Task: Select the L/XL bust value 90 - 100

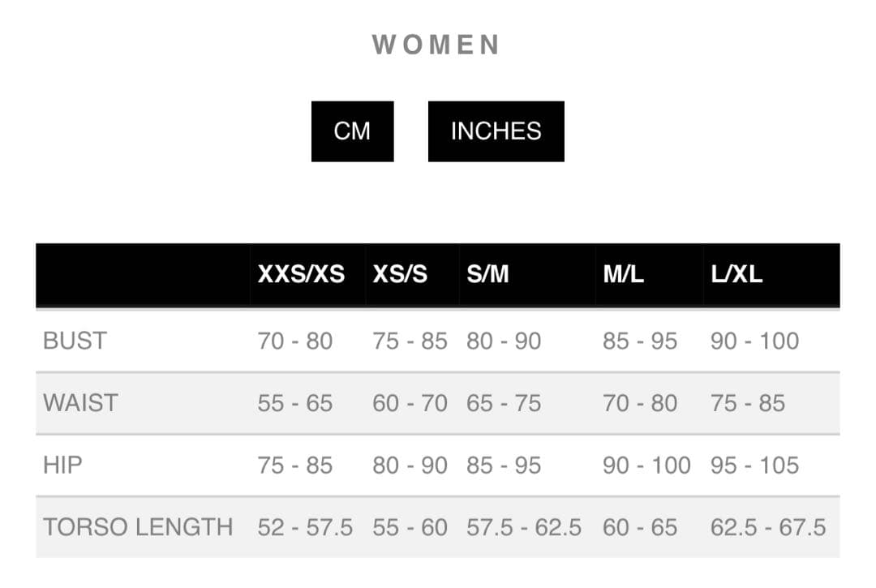Action: pyautogui.click(x=754, y=341)
